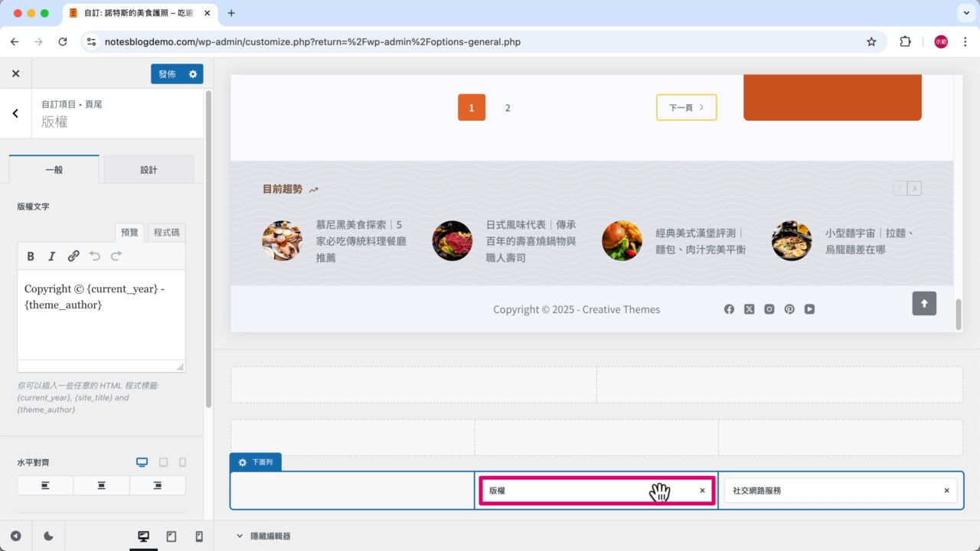
Task: Switch to the 設計 tab
Action: click(x=149, y=169)
